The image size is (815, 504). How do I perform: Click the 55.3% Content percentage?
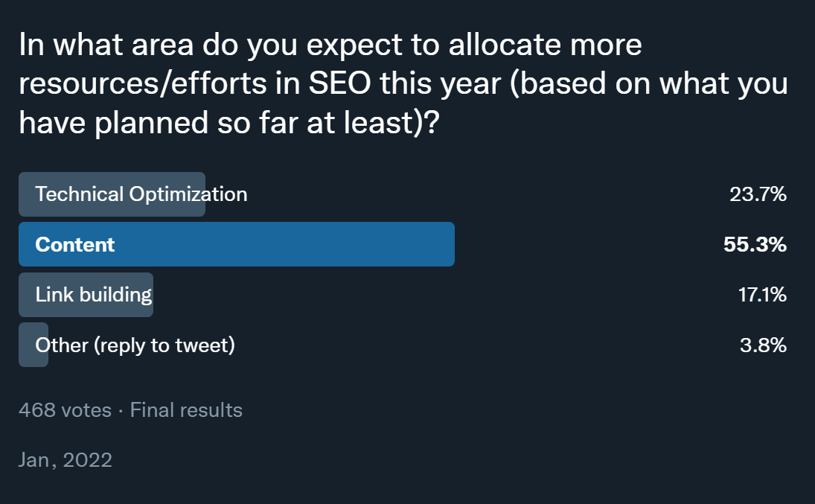pos(755,244)
